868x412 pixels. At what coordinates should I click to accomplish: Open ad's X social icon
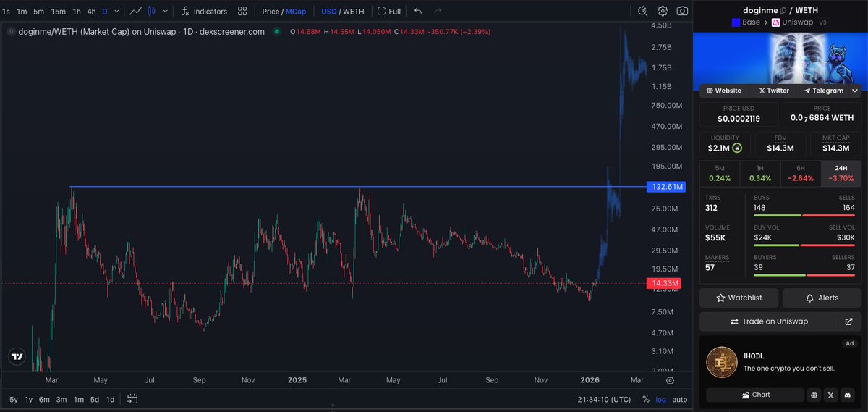(x=830, y=395)
